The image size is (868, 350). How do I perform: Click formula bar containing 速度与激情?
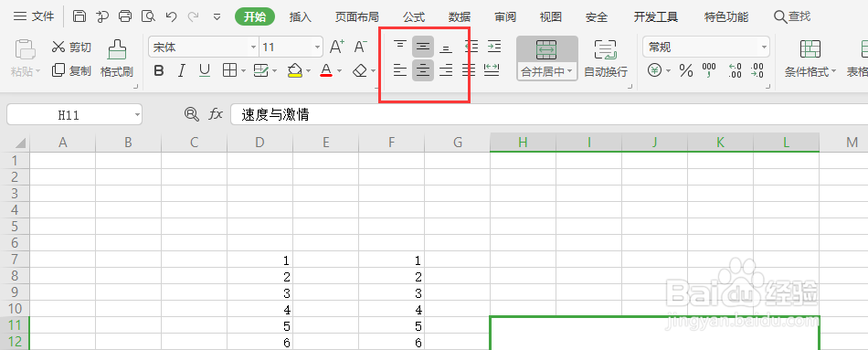(x=549, y=114)
